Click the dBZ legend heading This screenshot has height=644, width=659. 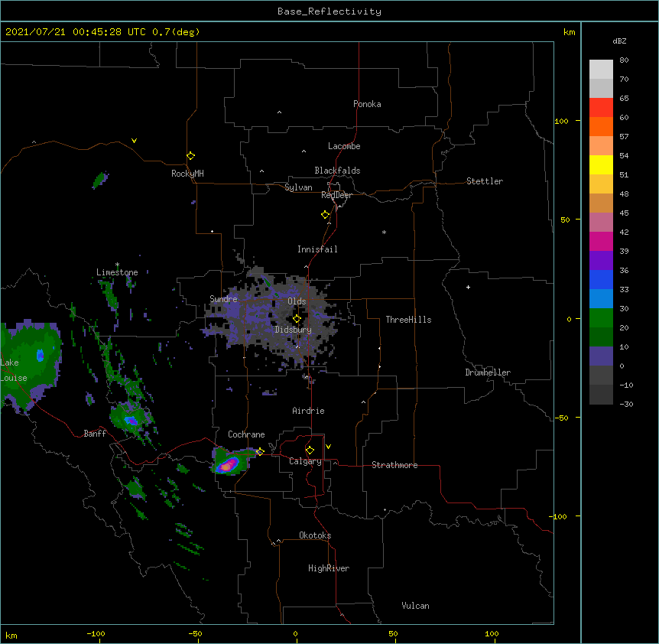pos(619,41)
